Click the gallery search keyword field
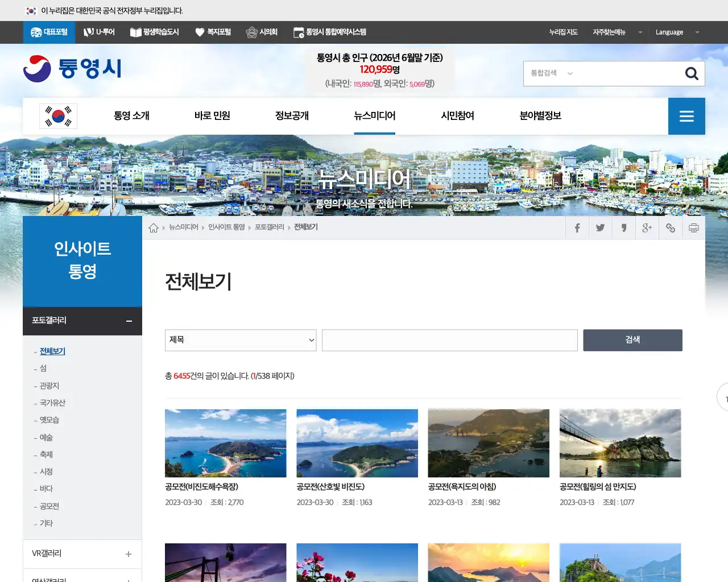 (450, 340)
